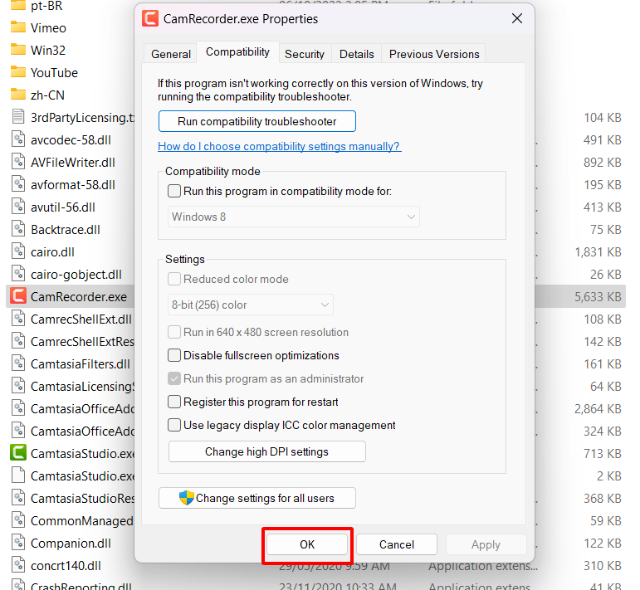Click the 5,633 KB size value
This screenshot has height=590, width=640.
point(598,297)
